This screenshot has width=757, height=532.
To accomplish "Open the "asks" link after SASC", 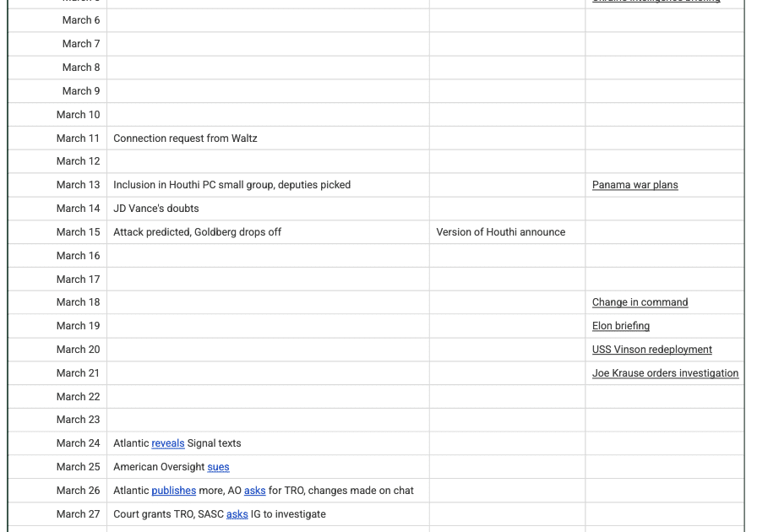I will coord(237,514).
